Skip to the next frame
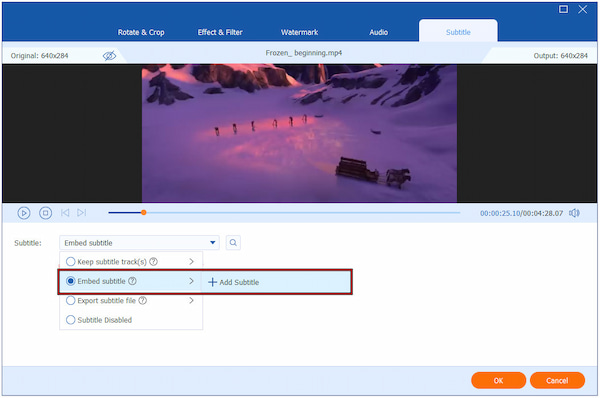This screenshot has width=600, height=398. [x=82, y=212]
